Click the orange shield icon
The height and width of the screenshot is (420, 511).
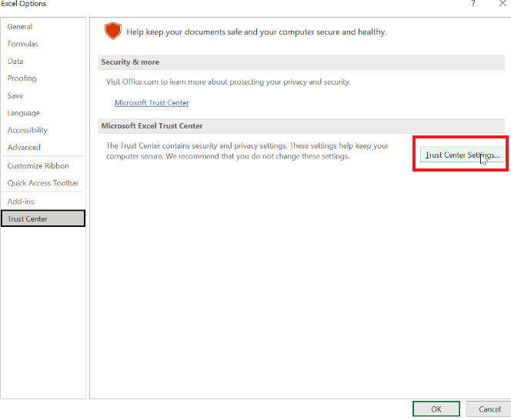pyautogui.click(x=113, y=31)
